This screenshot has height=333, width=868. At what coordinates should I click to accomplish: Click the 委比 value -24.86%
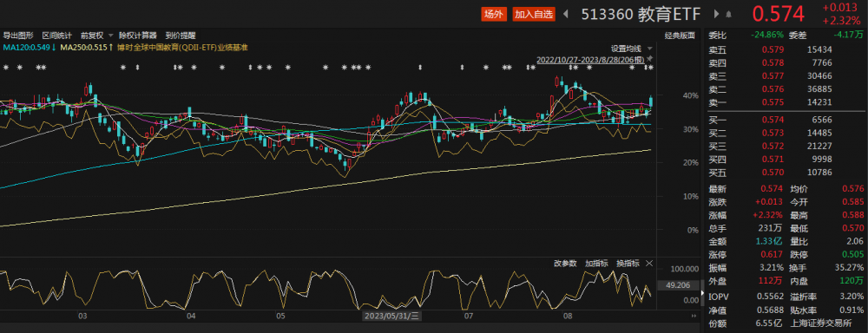767,35
